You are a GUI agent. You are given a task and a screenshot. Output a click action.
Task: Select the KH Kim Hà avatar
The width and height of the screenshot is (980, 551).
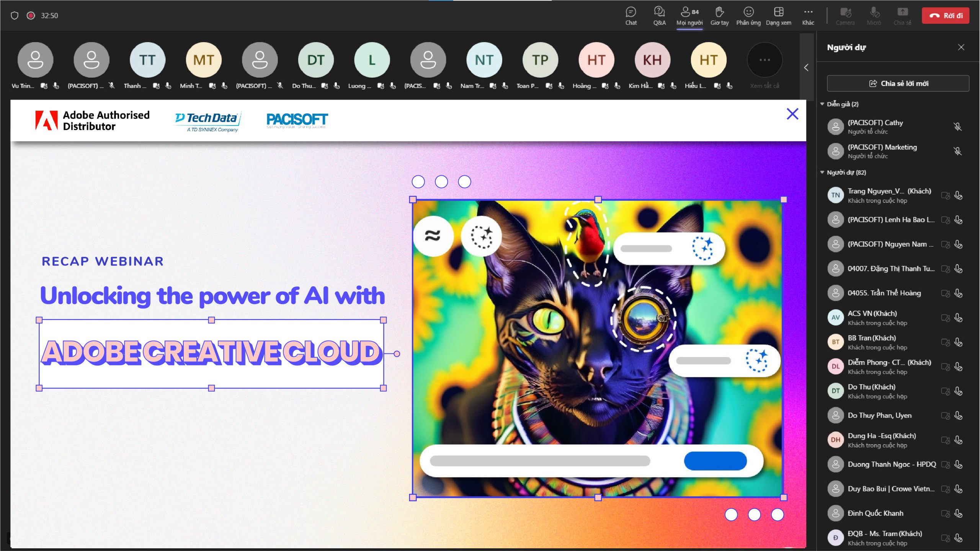pos(652,60)
